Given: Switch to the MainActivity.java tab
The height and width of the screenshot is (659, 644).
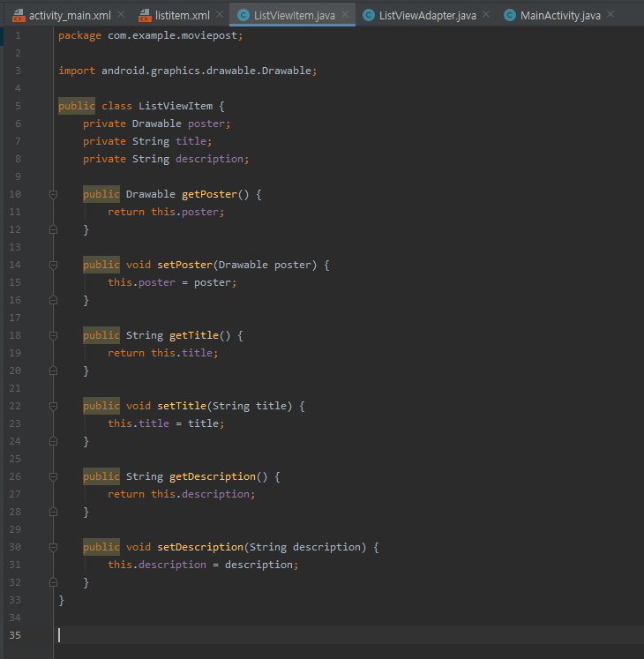Looking at the screenshot, I should tap(560, 16).
